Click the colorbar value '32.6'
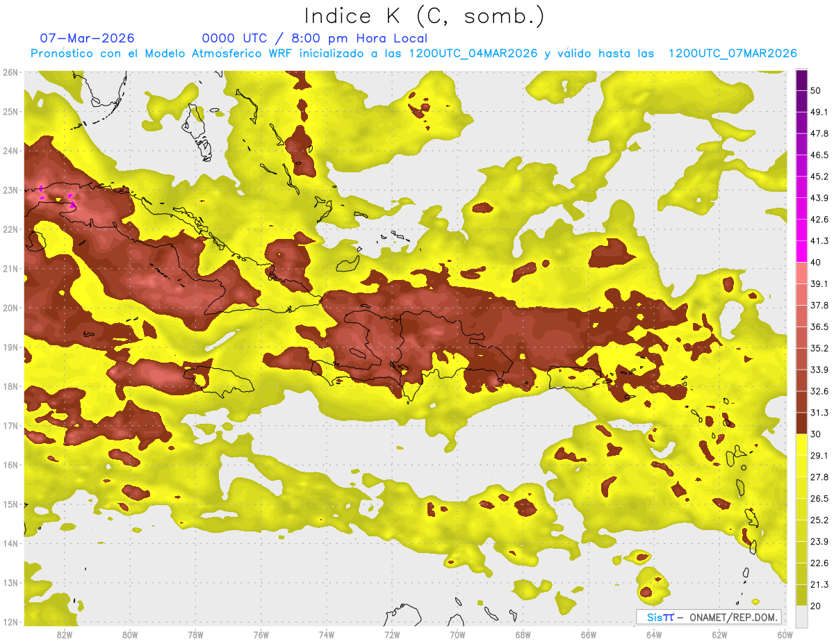This screenshot has width=834, height=644. (x=819, y=391)
